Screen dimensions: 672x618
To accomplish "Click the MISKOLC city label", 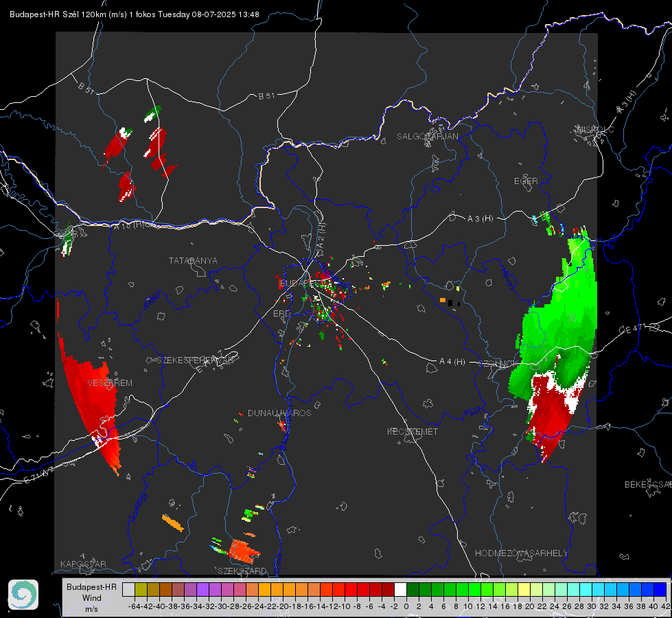I will click(x=595, y=129).
